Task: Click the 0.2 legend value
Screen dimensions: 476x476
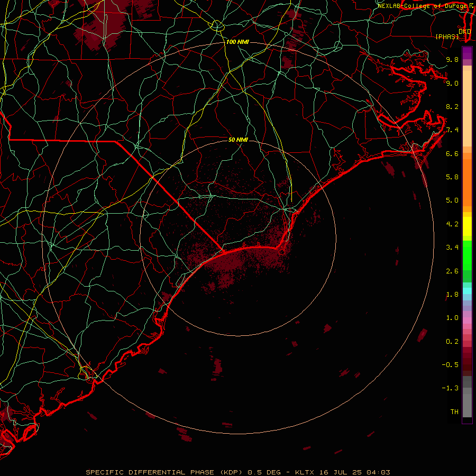Action: pos(452,342)
